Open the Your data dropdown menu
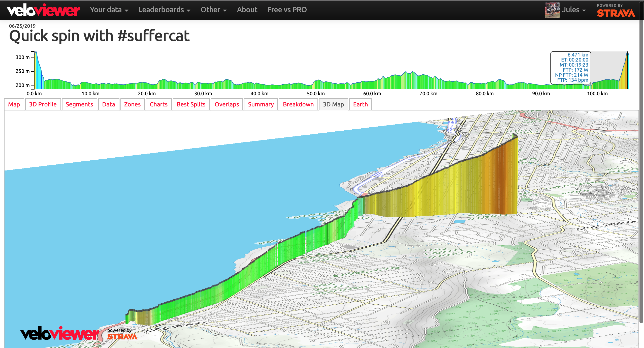The width and height of the screenshot is (644, 348). click(109, 10)
